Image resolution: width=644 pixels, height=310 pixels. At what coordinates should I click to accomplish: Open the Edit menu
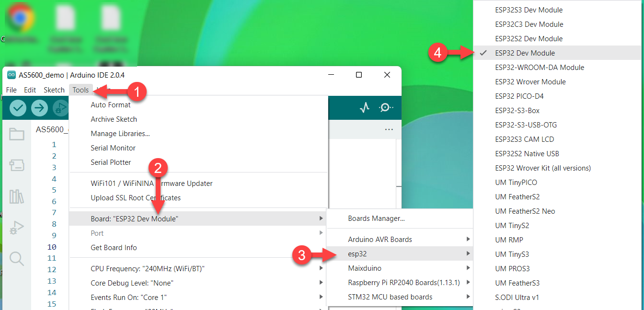[30, 90]
